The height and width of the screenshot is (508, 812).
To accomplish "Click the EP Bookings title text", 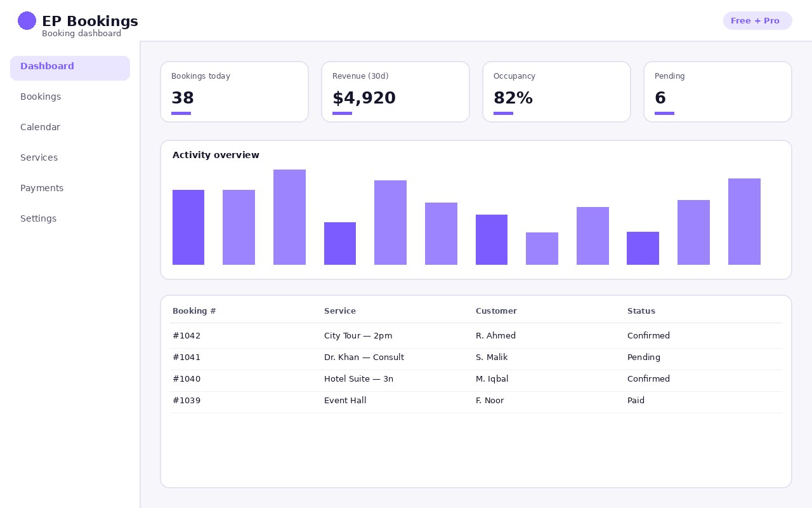I will tap(90, 21).
